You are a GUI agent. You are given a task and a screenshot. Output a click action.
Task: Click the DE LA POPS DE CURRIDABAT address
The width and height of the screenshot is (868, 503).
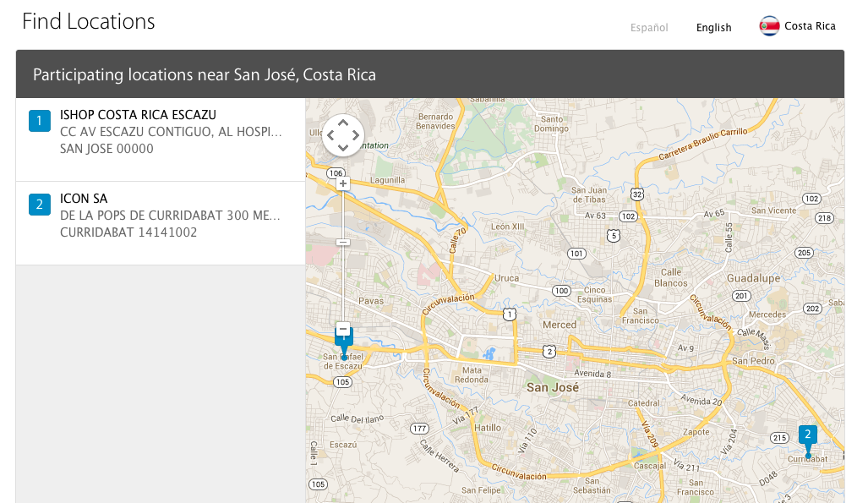point(170,216)
